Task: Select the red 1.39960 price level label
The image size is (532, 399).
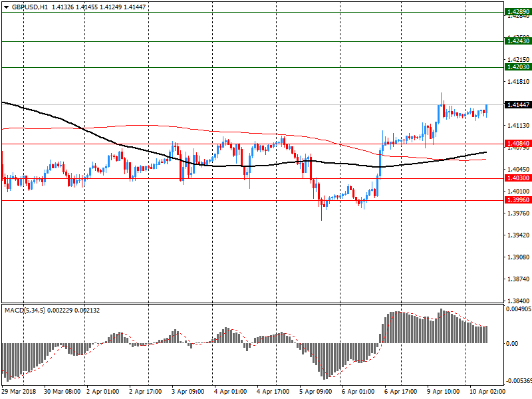Action: [518, 200]
